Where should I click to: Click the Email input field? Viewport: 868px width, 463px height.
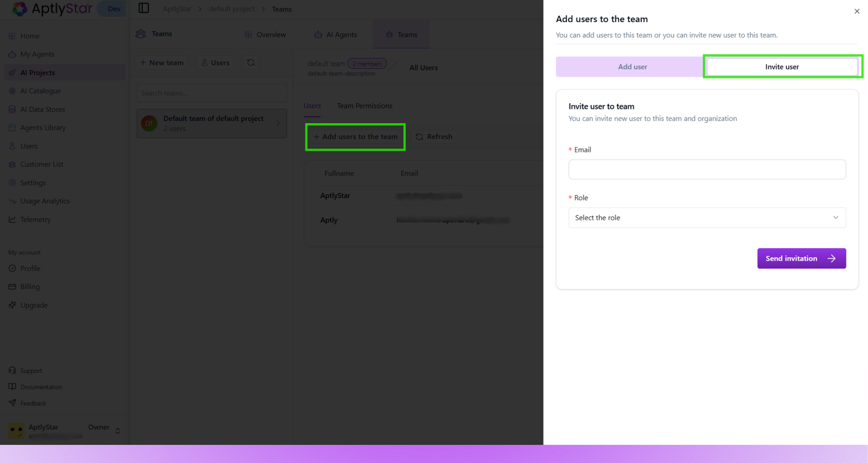707,169
